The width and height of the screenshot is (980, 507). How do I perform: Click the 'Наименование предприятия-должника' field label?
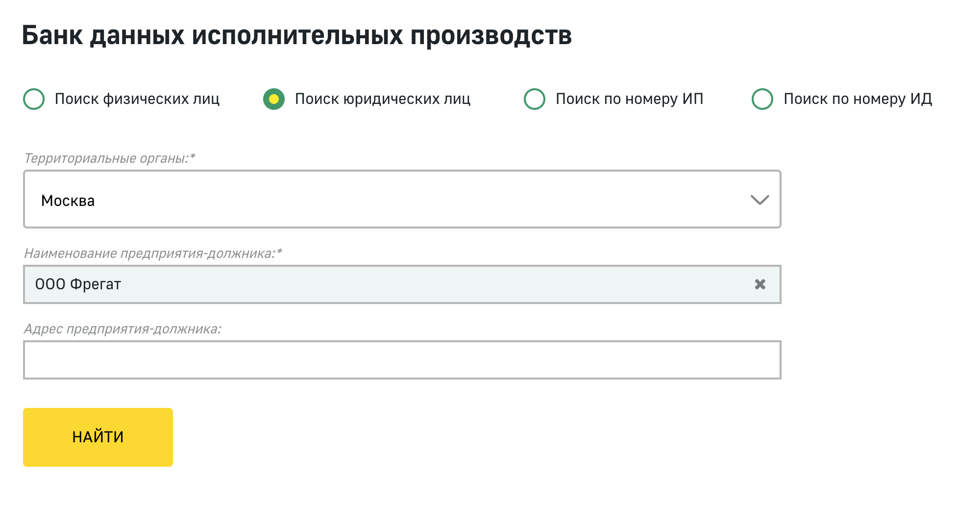(x=153, y=253)
